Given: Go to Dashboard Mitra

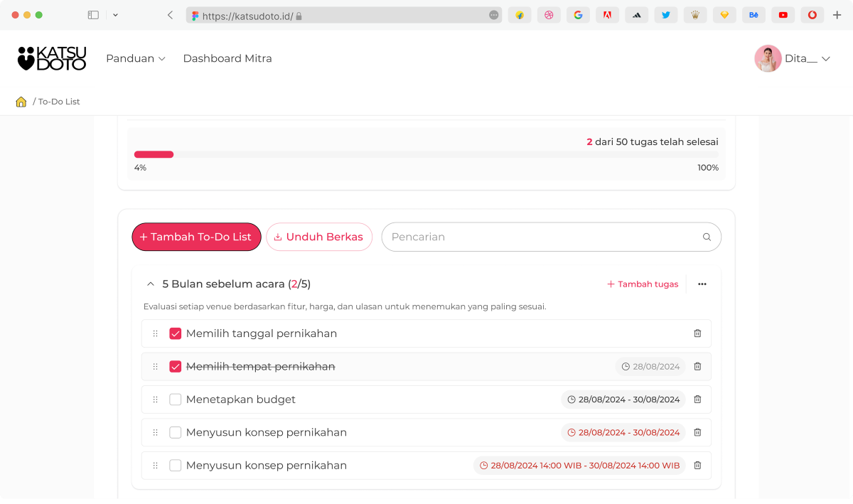Looking at the screenshot, I should (x=227, y=58).
